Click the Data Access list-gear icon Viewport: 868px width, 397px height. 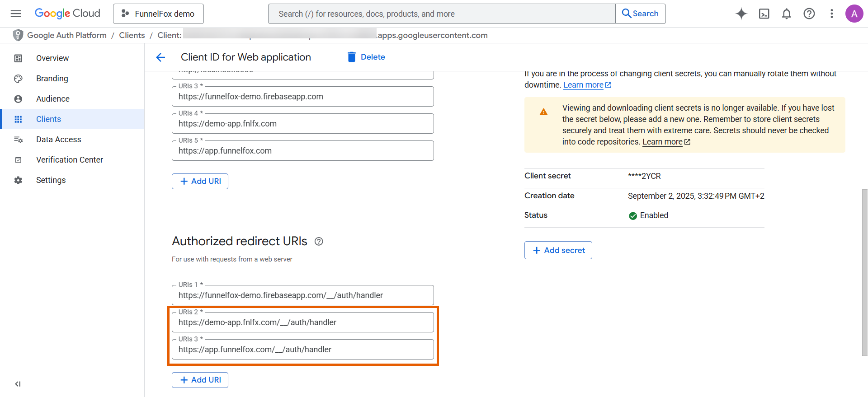click(x=18, y=140)
